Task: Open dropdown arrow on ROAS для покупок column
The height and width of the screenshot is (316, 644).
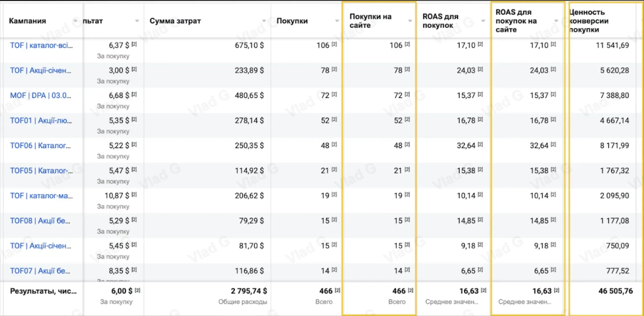Action: [x=483, y=21]
